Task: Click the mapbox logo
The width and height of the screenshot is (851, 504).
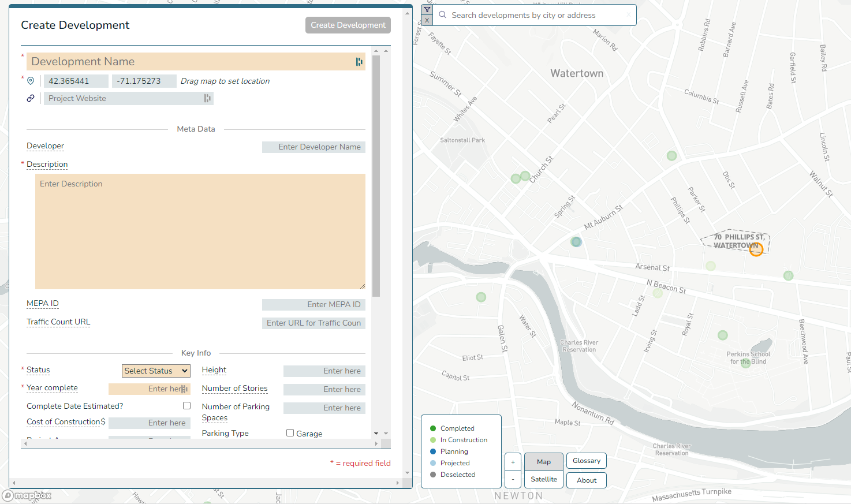Action: click(27, 495)
